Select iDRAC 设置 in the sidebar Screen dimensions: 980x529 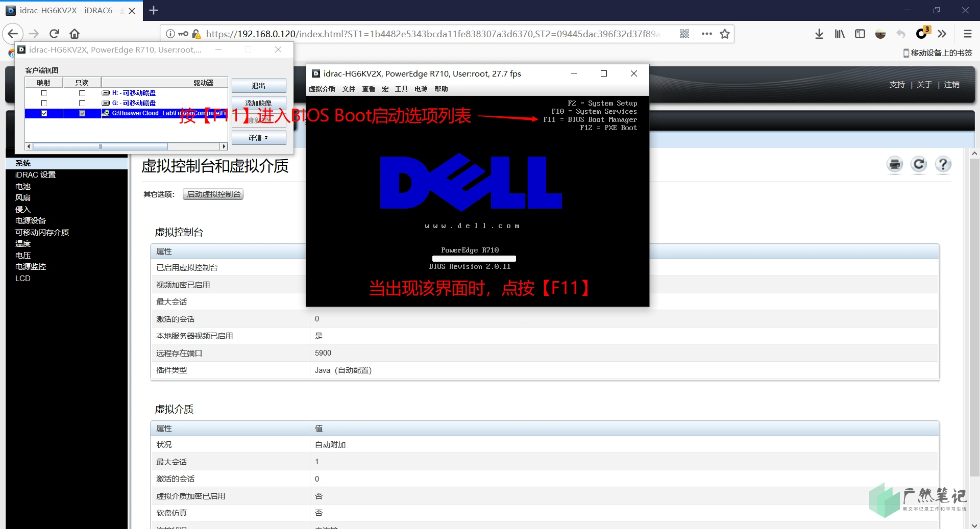click(35, 175)
